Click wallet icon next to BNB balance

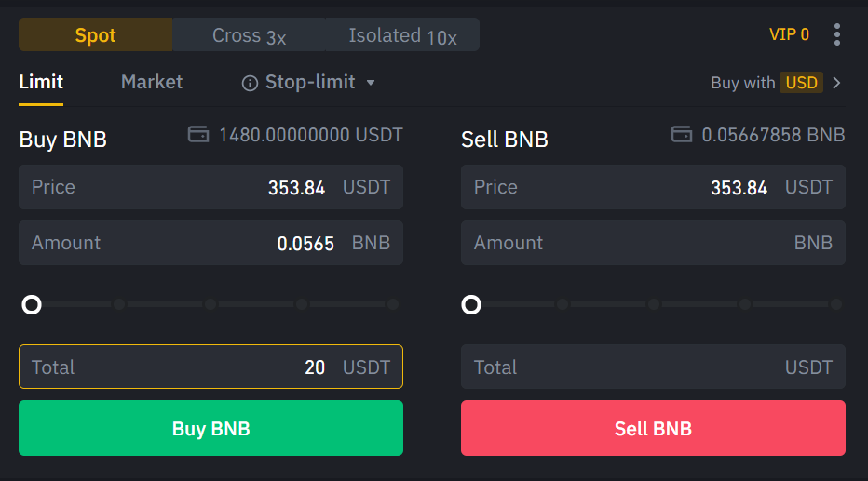(682, 135)
